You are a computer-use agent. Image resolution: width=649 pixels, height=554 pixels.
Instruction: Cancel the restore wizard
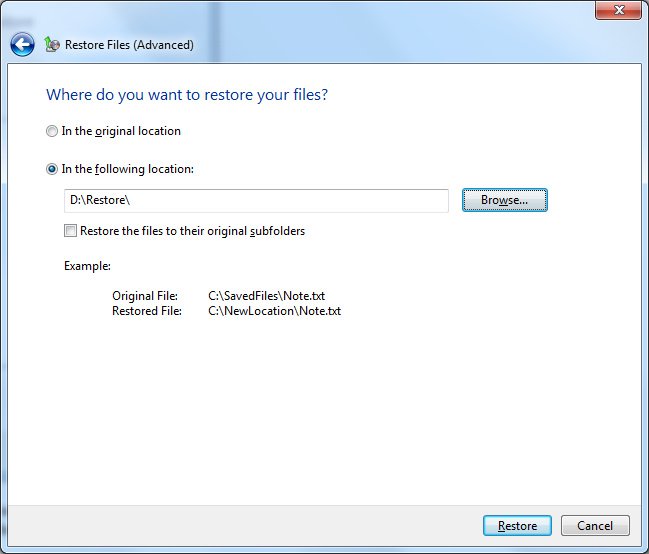(x=595, y=525)
